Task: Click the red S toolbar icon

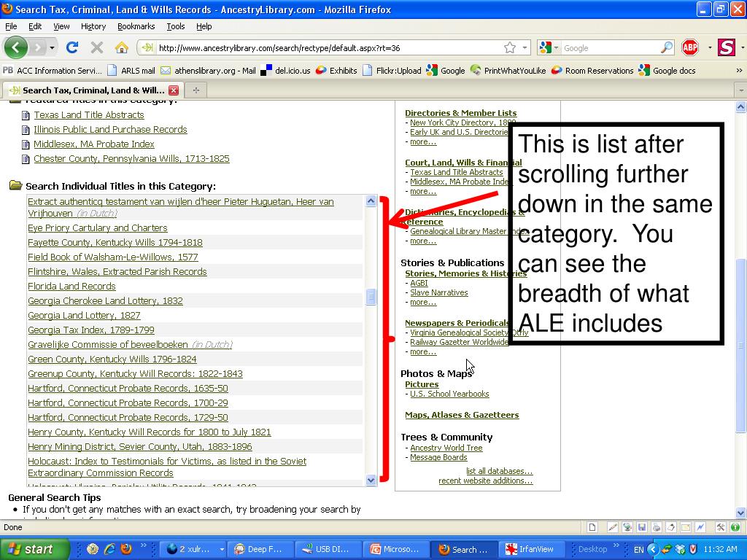Action: click(727, 47)
